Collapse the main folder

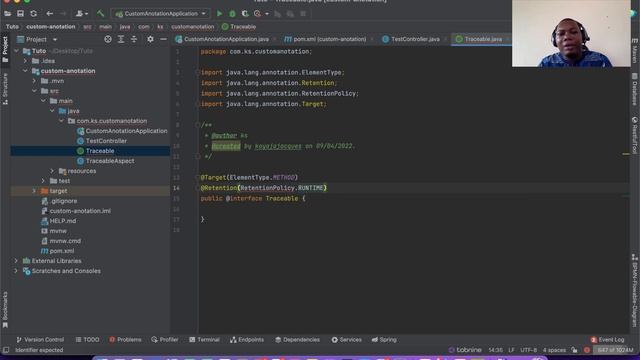click(44, 101)
